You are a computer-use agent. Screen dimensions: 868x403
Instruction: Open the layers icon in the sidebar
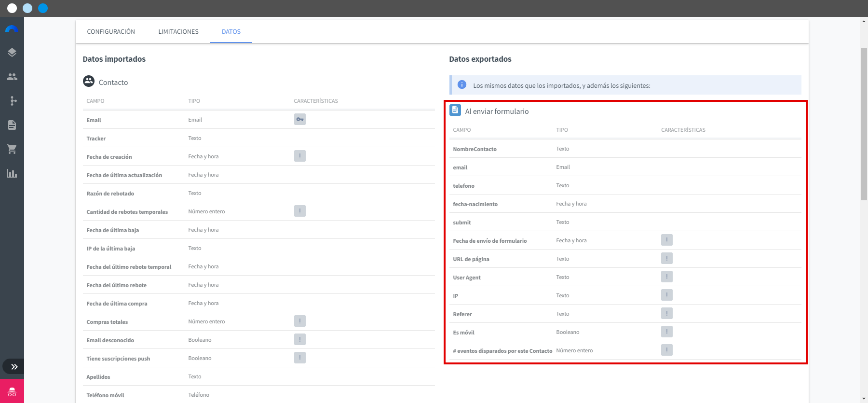(12, 53)
